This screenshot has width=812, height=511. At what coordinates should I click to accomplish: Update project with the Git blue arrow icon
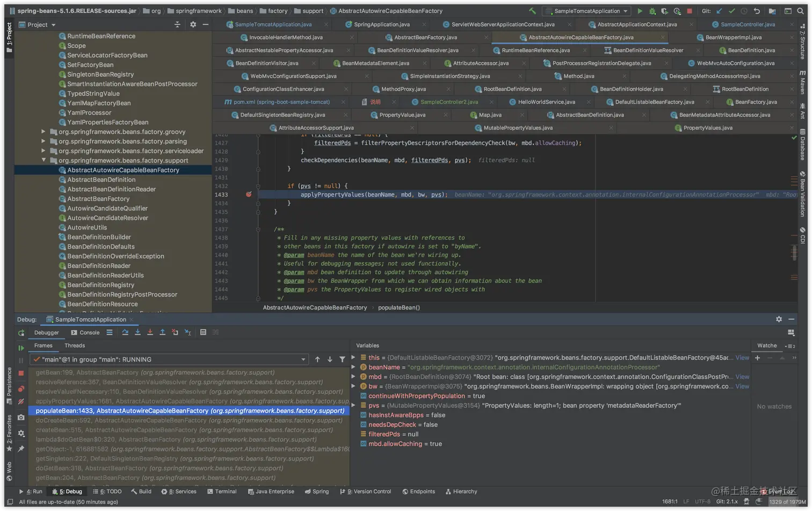coord(720,11)
